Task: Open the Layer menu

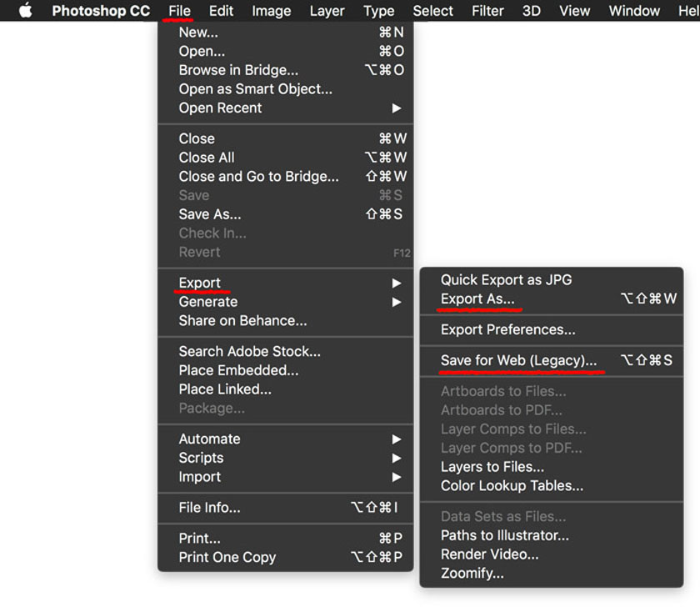Action: pos(327,11)
